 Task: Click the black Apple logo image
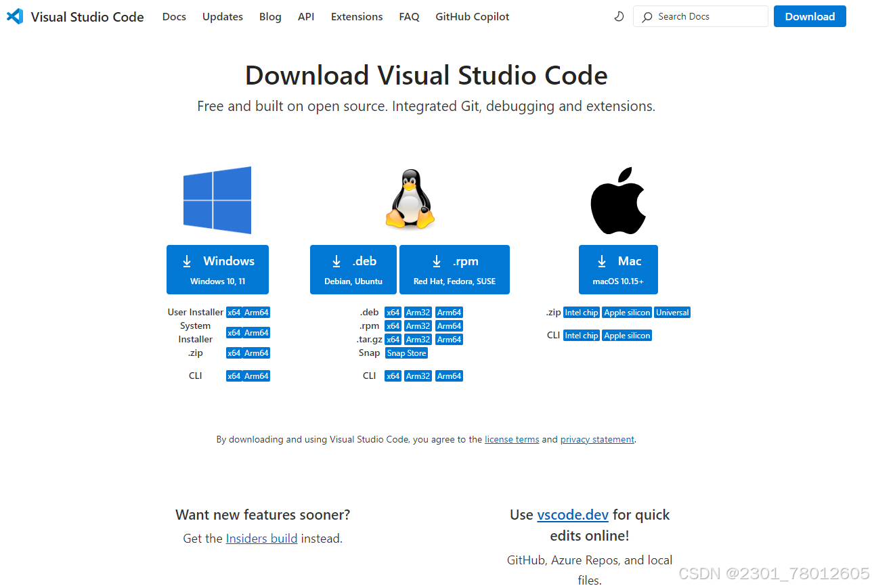[x=618, y=200]
